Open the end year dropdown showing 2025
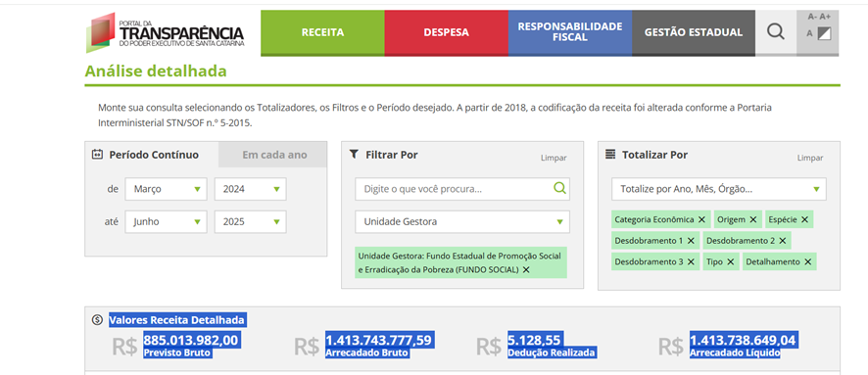The height and width of the screenshot is (375, 868). [250, 222]
